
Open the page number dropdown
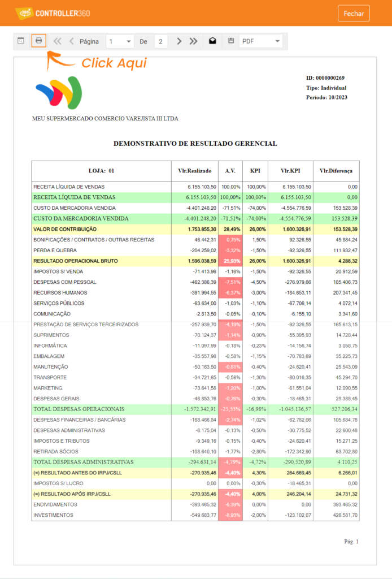tap(120, 41)
